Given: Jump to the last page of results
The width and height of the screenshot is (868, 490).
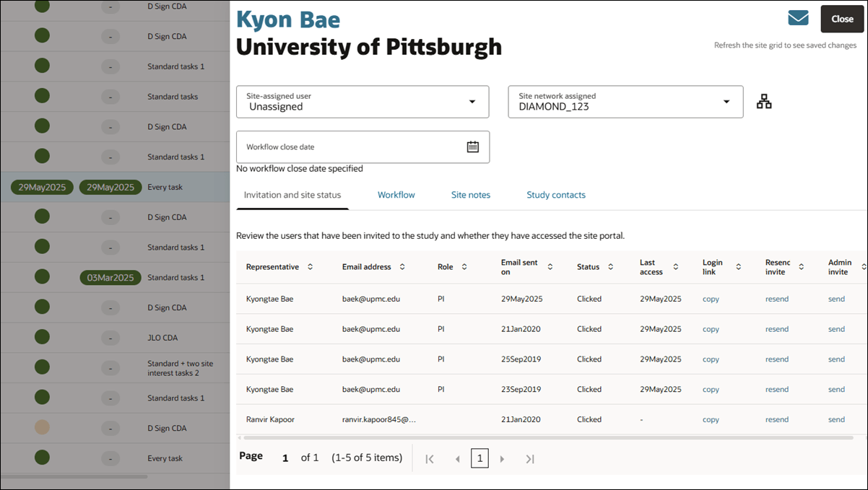Looking at the screenshot, I should coord(530,458).
